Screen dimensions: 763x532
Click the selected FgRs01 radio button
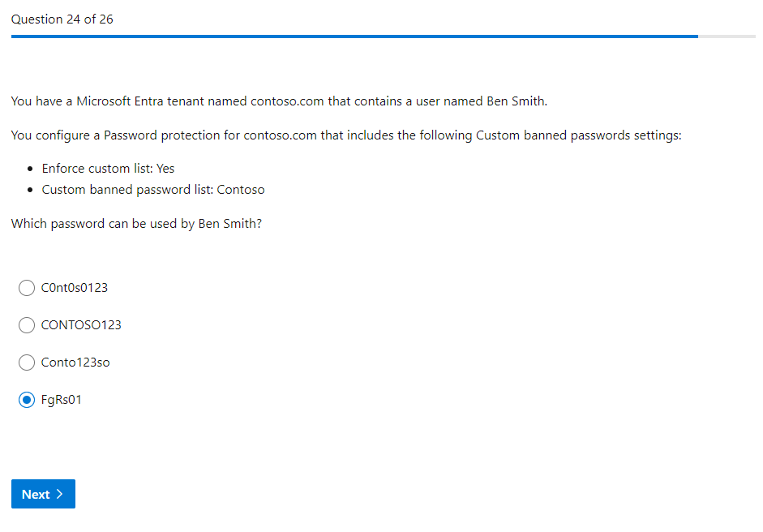tap(27, 400)
